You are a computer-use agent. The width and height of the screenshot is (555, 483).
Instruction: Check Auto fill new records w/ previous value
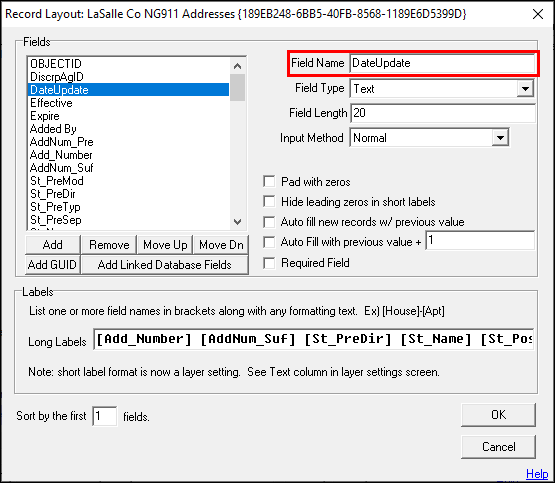[269, 222]
